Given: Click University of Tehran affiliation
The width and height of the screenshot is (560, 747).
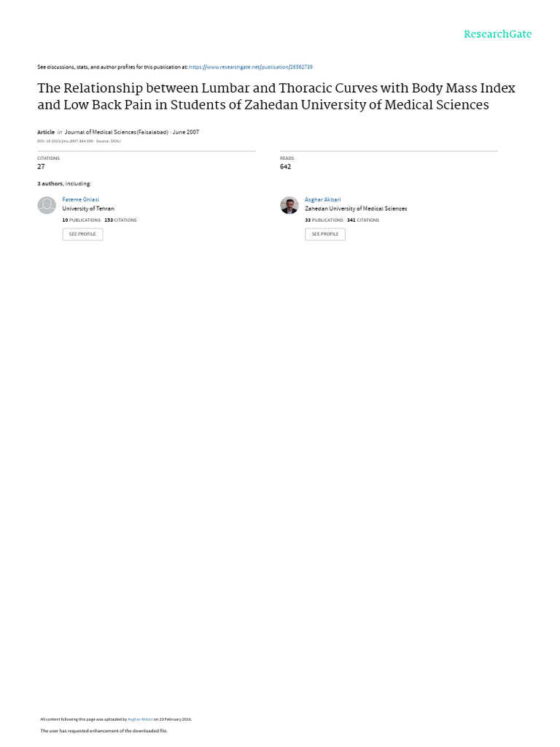Looking at the screenshot, I should 88,209.
